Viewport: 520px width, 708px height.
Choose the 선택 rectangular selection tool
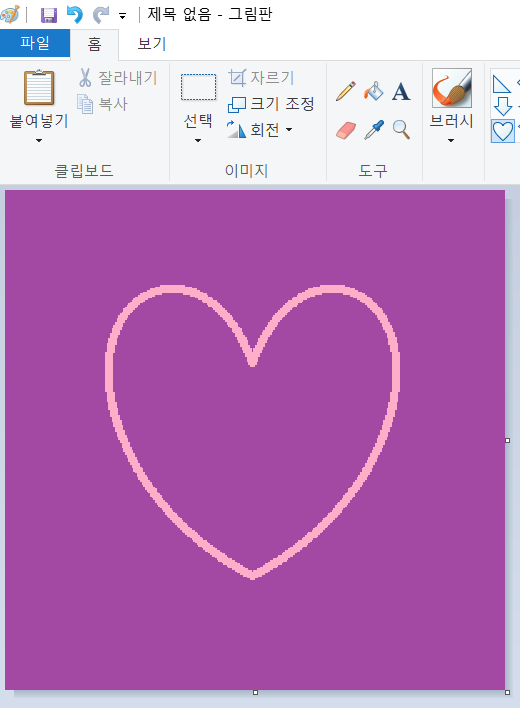click(x=199, y=87)
